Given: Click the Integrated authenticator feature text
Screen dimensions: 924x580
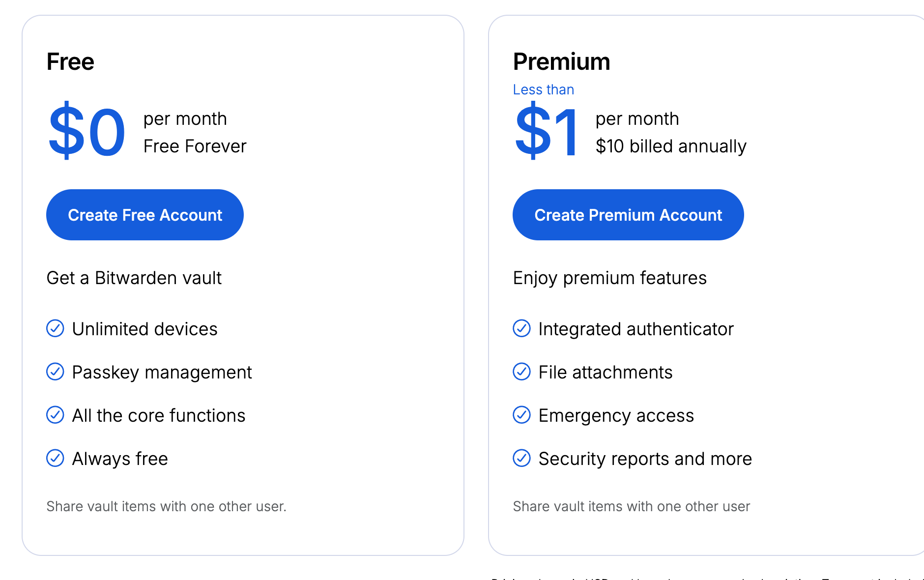Looking at the screenshot, I should tap(636, 329).
